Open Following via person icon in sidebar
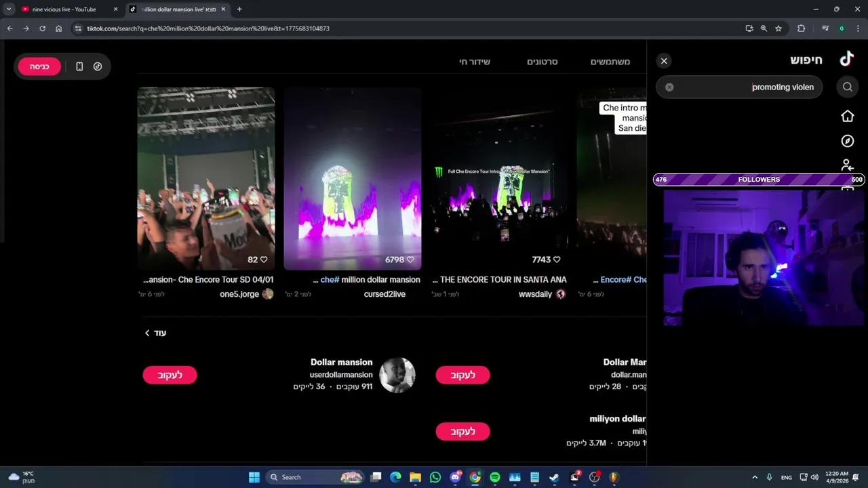This screenshot has width=868, height=488. click(x=848, y=165)
